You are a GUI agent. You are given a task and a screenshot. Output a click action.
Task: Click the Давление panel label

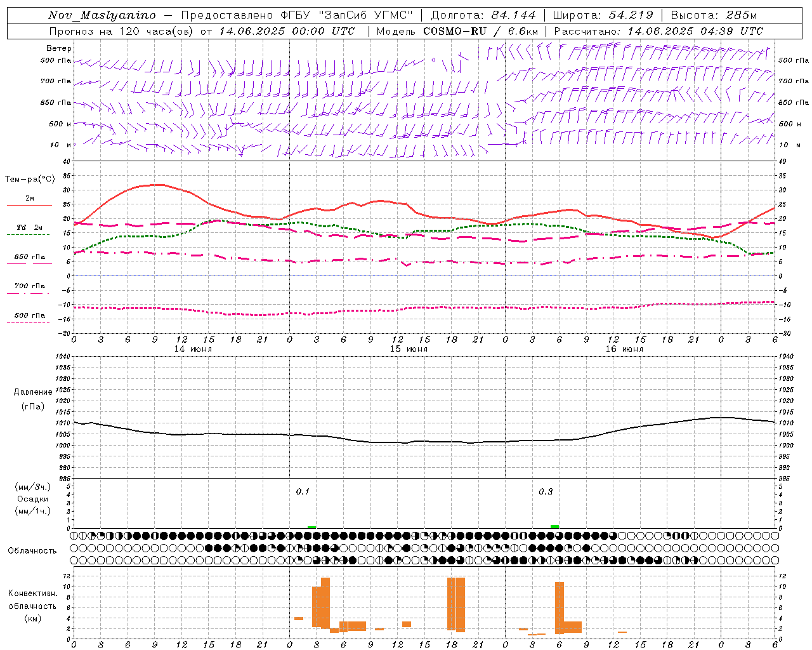coord(33,392)
